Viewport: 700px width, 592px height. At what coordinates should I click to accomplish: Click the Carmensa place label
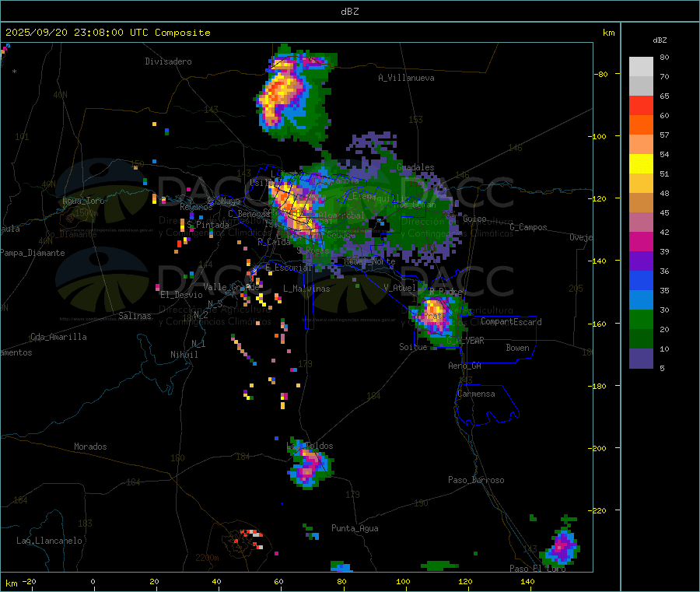(476, 394)
